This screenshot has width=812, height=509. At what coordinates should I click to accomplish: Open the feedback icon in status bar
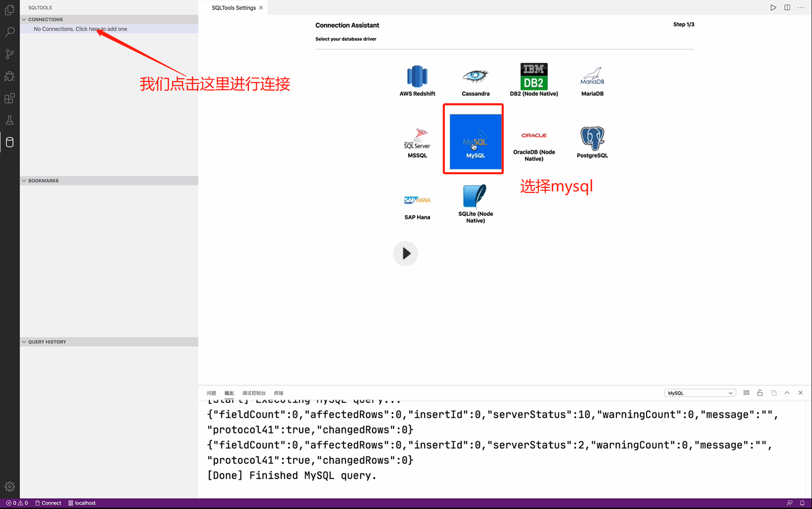[x=789, y=503]
